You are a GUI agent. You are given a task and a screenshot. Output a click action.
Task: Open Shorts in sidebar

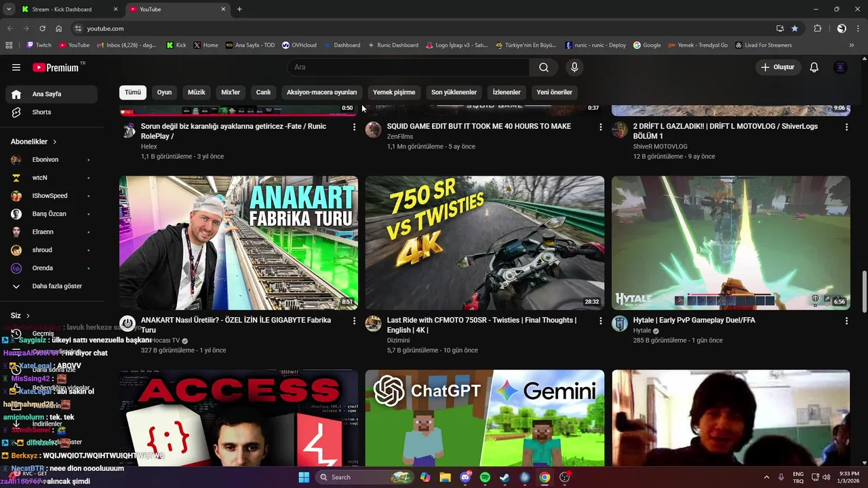pyautogui.click(x=52, y=113)
